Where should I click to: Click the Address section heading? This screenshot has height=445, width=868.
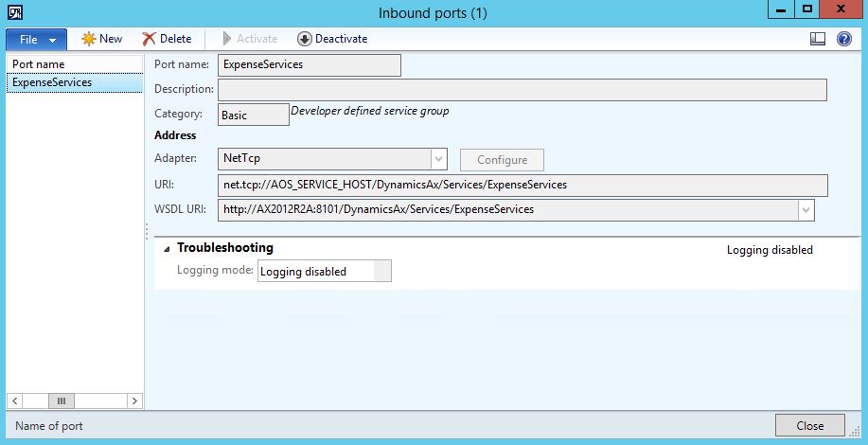tap(175, 135)
